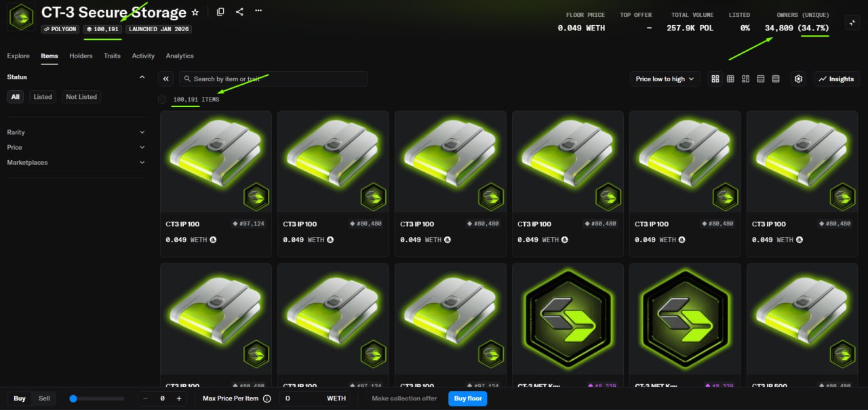
Task: Click the Buy floor button
Action: 468,398
